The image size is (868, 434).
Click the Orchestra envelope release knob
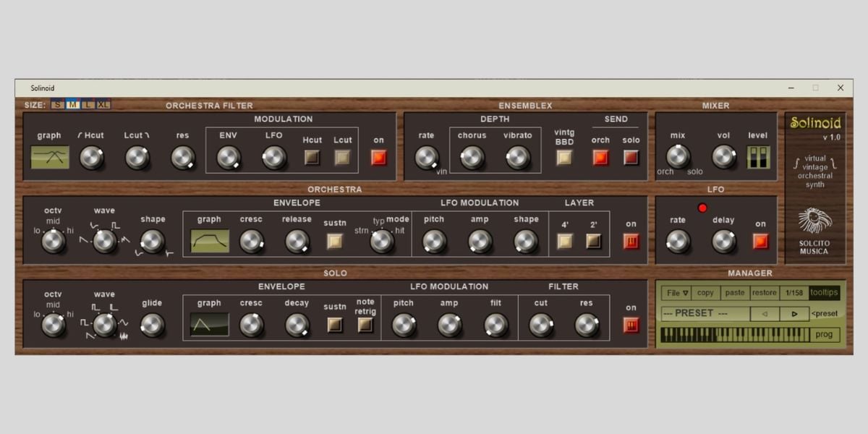[x=297, y=241]
